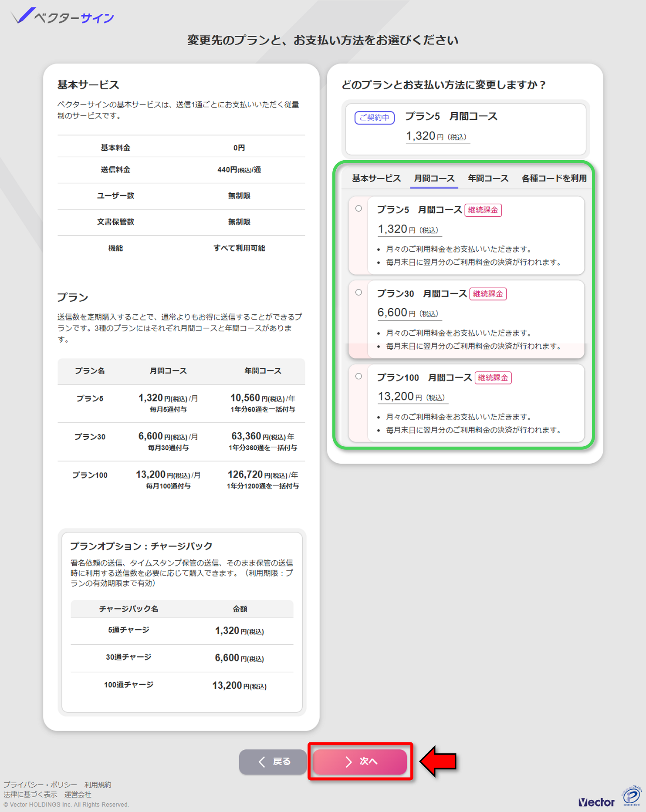Select the プラン5 月間コース radio button
The image size is (646, 812).
(x=359, y=209)
